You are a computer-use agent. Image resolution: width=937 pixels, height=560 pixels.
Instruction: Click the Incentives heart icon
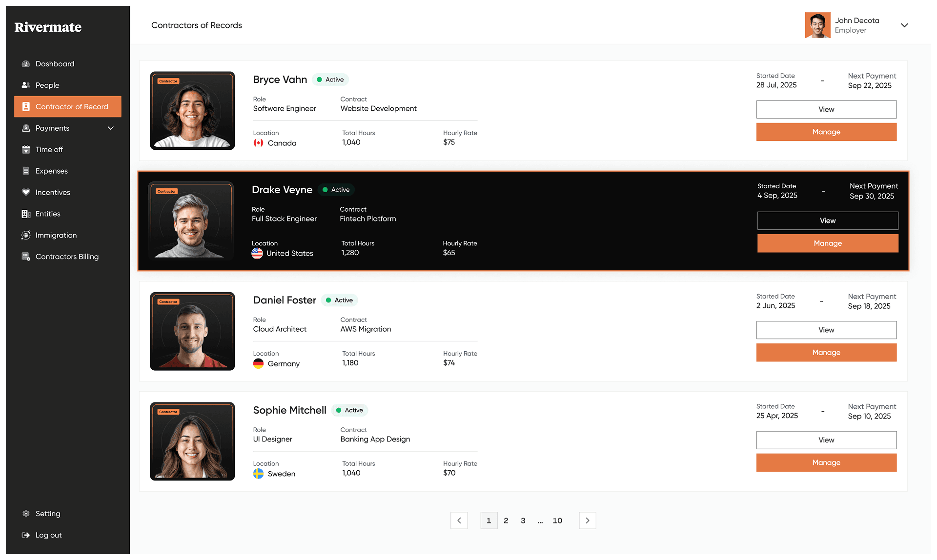[26, 193]
